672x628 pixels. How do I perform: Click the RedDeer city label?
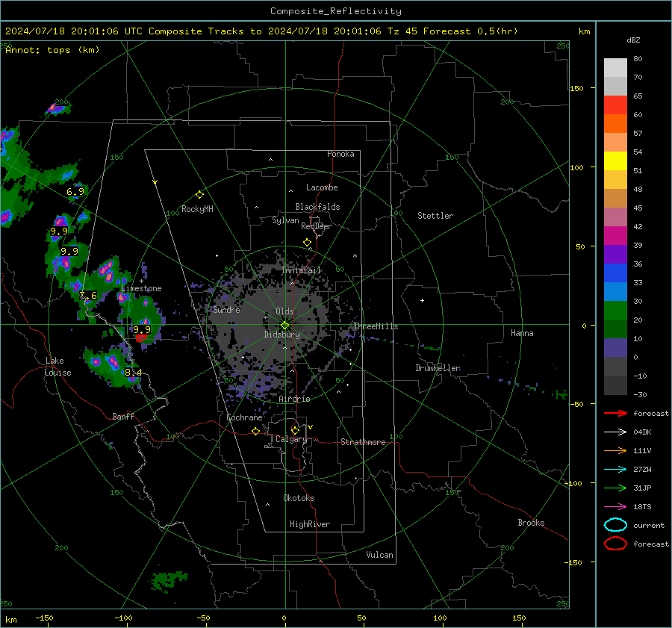317,226
